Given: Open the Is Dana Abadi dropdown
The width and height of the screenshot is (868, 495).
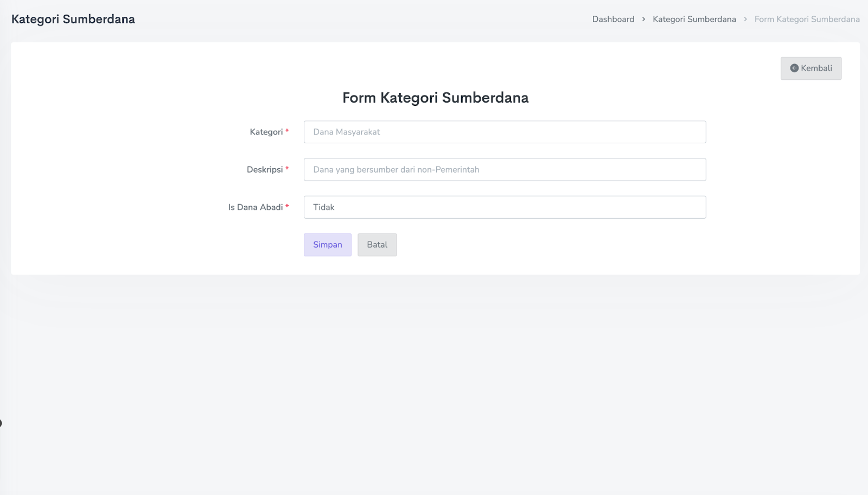Looking at the screenshot, I should pos(505,207).
